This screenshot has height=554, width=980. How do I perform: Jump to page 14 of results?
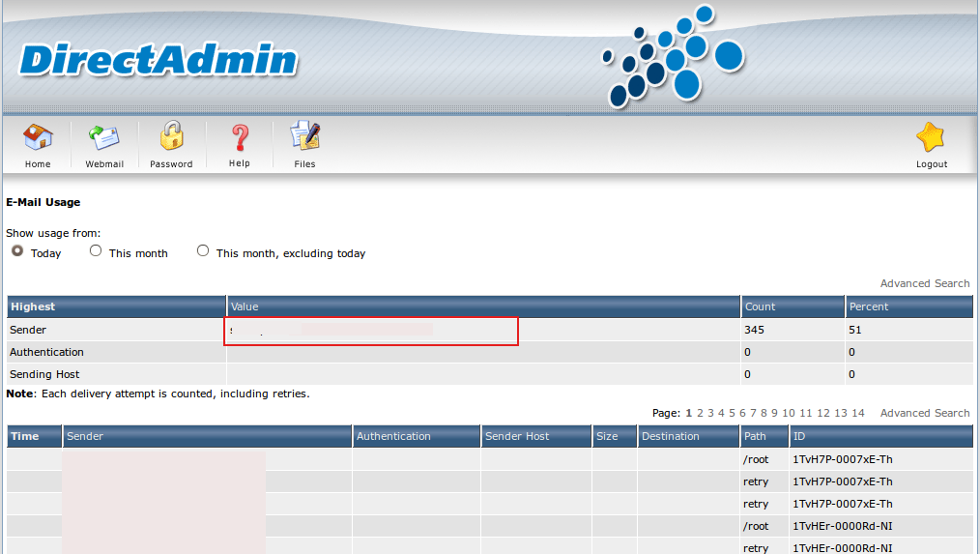[x=858, y=413]
